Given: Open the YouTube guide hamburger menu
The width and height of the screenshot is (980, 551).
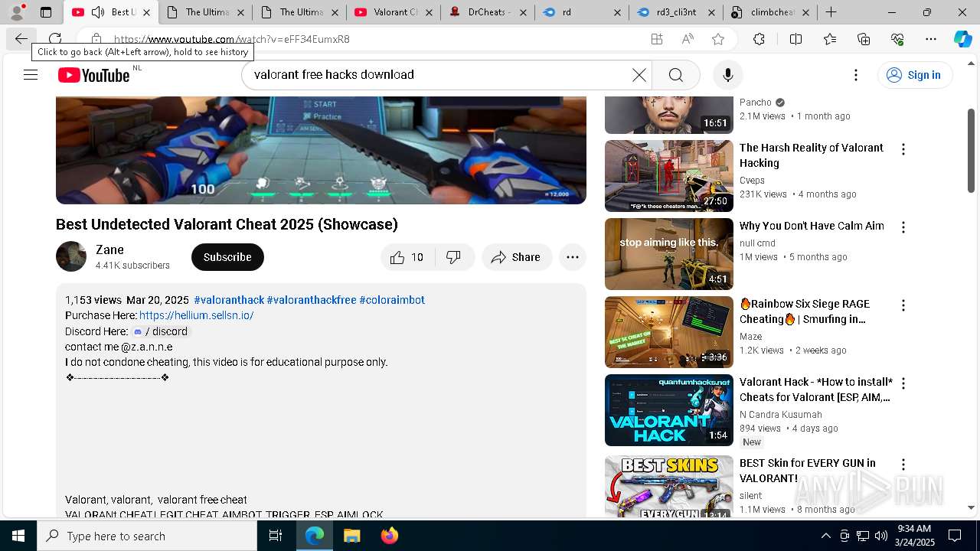Looking at the screenshot, I should click(31, 75).
